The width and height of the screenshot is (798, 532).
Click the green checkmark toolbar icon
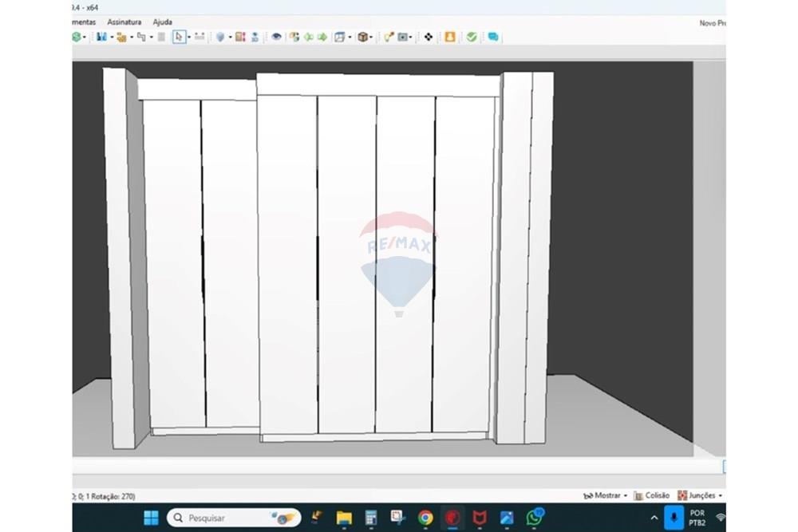[472, 37]
